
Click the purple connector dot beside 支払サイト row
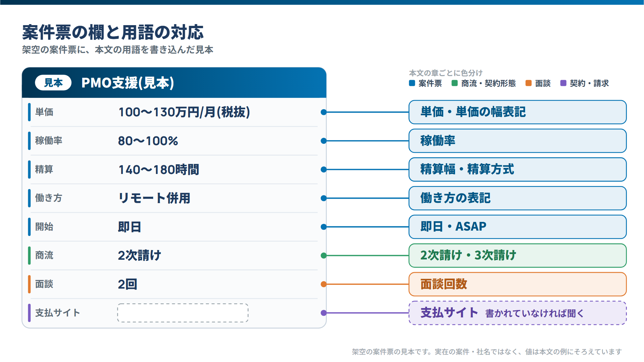coord(324,313)
